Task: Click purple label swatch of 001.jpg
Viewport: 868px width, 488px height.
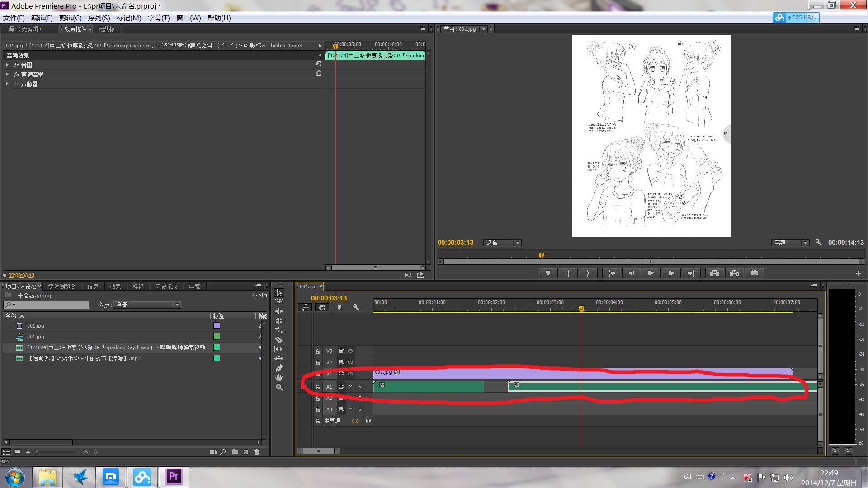Action: (x=217, y=326)
